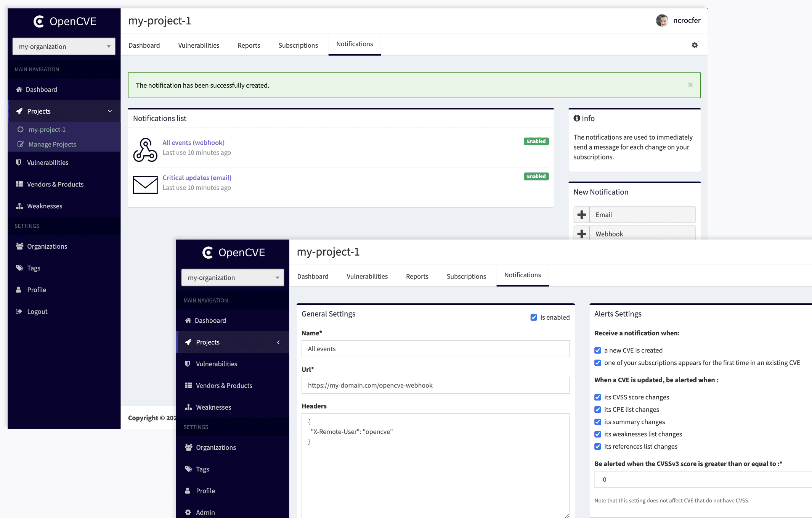Uncheck 'Is enabled' in General Settings
Image resolution: width=812 pixels, height=518 pixels.
point(534,317)
